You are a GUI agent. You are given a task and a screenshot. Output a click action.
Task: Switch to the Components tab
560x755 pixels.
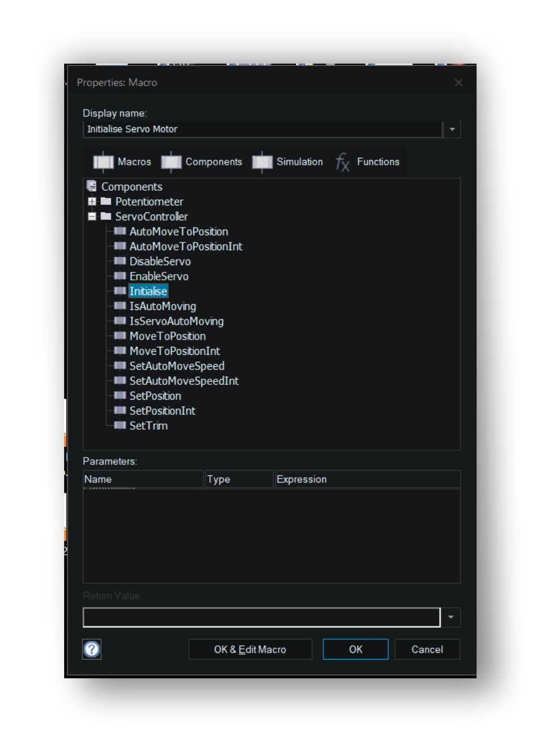(202, 162)
